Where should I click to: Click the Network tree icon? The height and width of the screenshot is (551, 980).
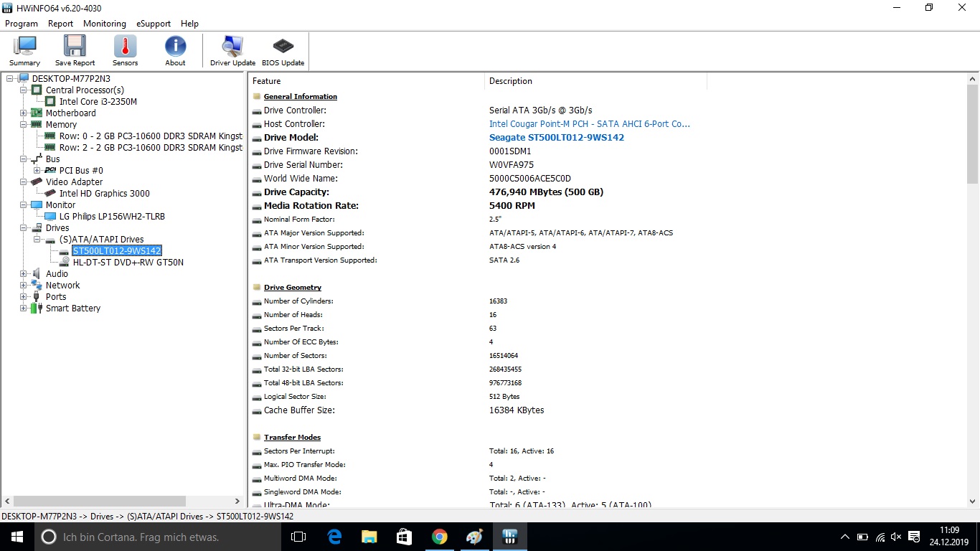pyautogui.click(x=37, y=286)
